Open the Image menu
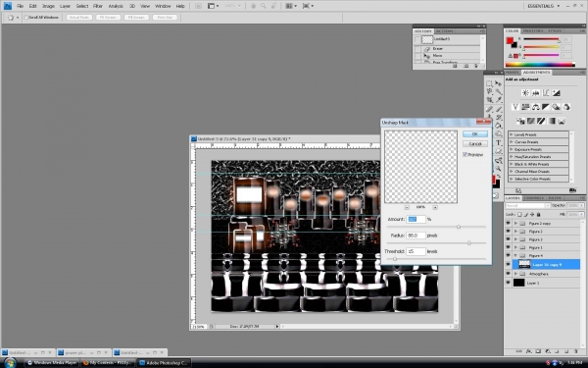This screenshot has width=588, height=368. [48, 6]
